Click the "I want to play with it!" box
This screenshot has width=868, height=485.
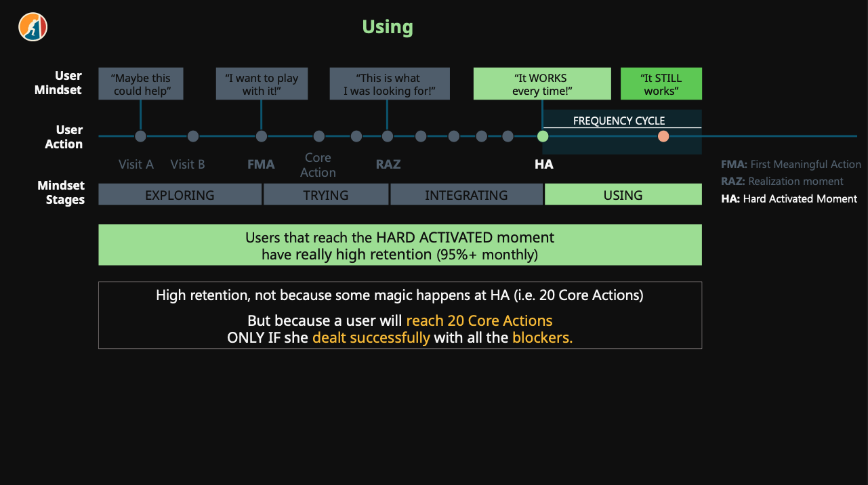(262, 84)
